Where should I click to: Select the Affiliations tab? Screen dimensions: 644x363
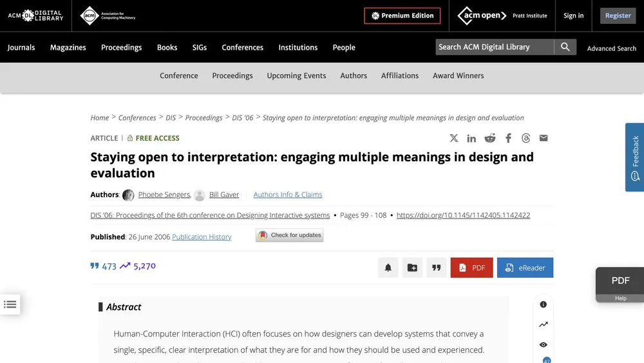coord(400,75)
